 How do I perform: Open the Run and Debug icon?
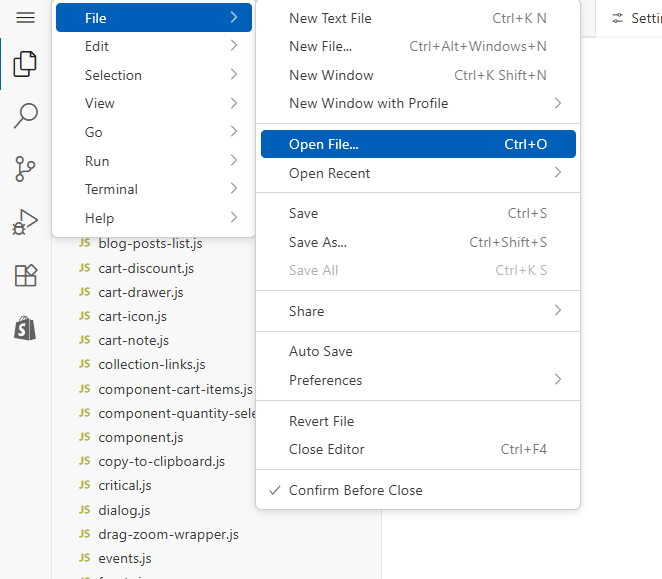tap(26, 222)
